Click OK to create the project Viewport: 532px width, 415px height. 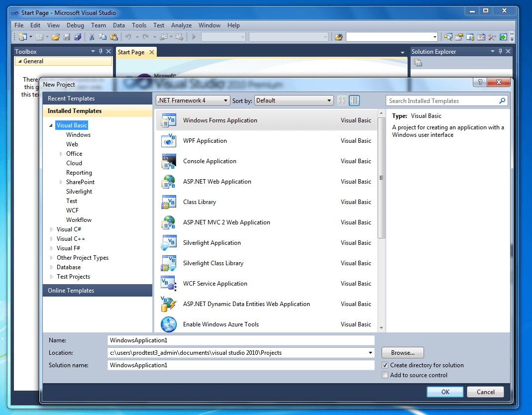445,392
